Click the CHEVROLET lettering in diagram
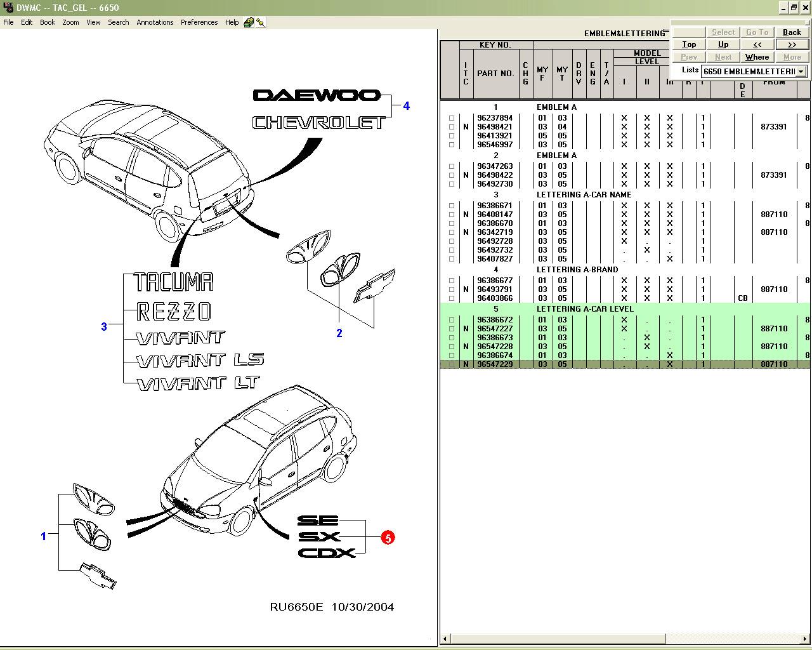This screenshot has height=650, width=812. pos(319,123)
